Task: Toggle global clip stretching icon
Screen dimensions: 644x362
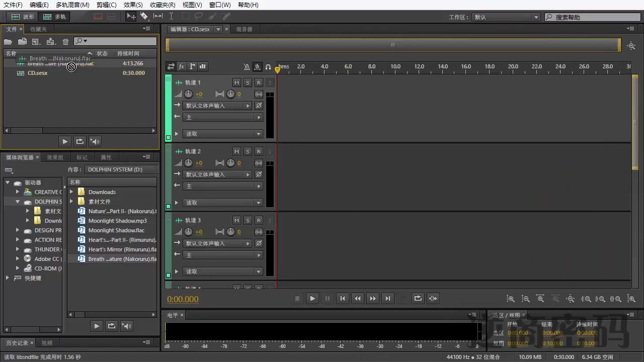Action: (258, 66)
